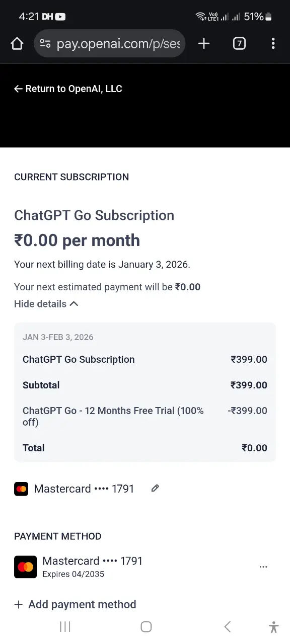Tap the left-arrow beside Return to OpenAI
The height and width of the screenshot is (644, 290).
[x=19, y=89]
